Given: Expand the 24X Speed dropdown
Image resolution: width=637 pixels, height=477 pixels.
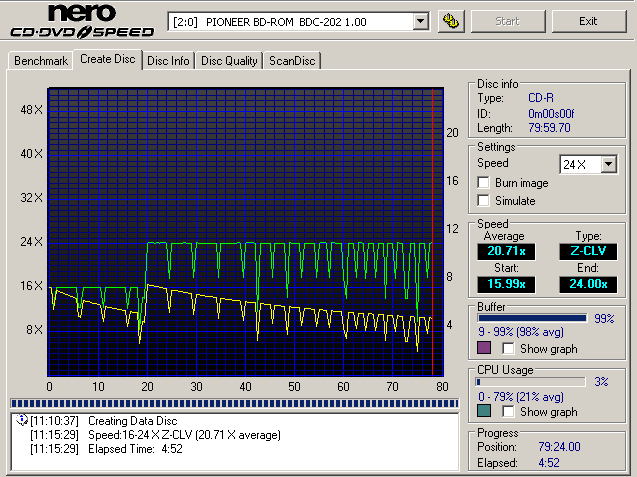Looking at the screenshot, I should (608, 164).
